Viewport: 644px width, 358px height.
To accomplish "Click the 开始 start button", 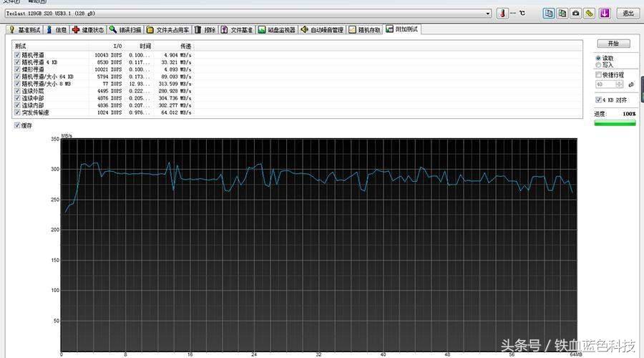I will coord(613,44).
